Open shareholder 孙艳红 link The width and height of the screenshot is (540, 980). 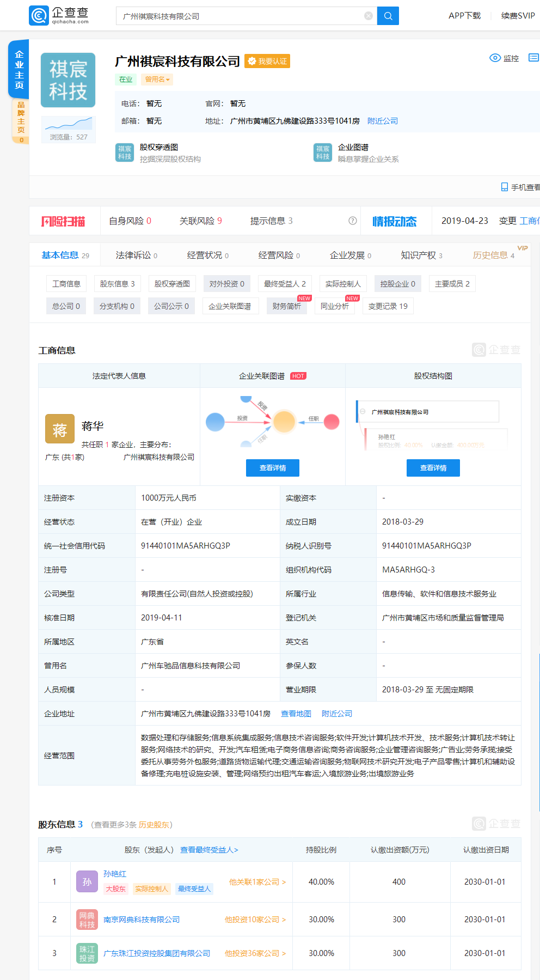[x=115, y=874]
